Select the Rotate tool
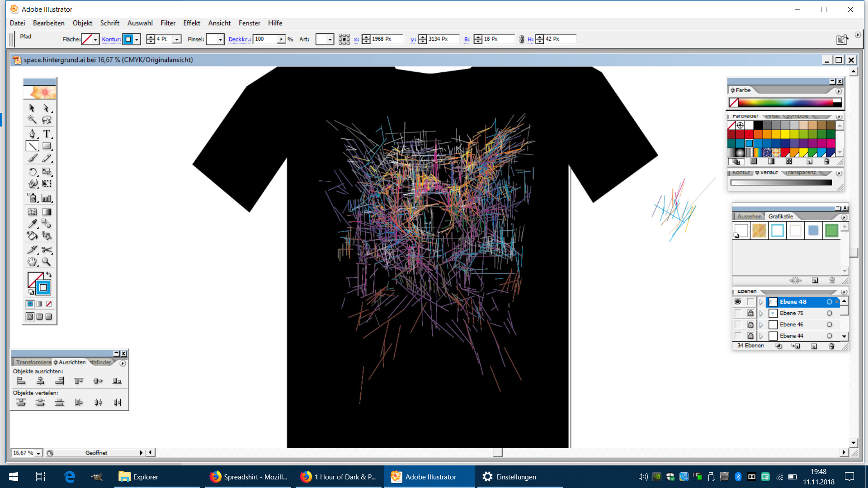This screenshot has width=868, height=488. pos(32,172)
